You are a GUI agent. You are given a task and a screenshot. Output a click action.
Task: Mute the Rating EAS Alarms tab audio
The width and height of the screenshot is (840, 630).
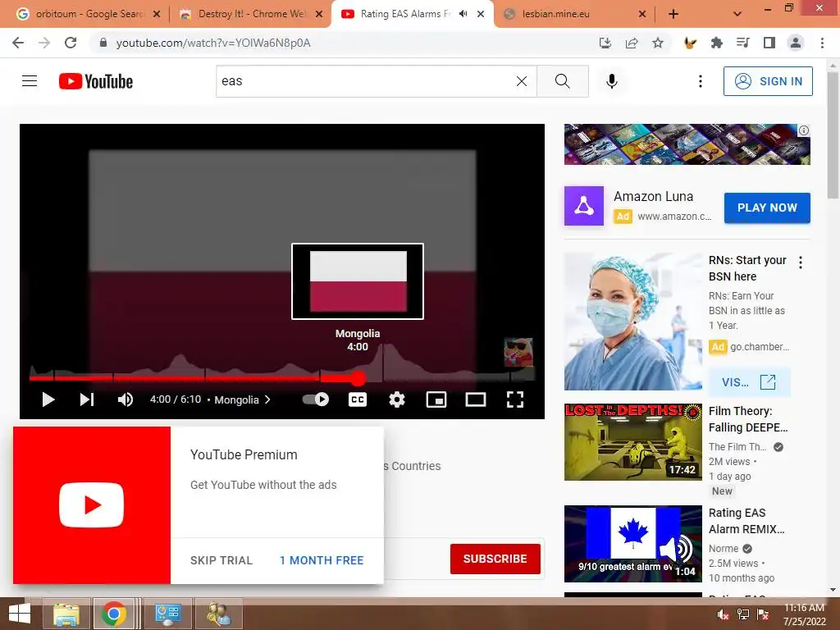pyautogui.click(x=463, y=14)
